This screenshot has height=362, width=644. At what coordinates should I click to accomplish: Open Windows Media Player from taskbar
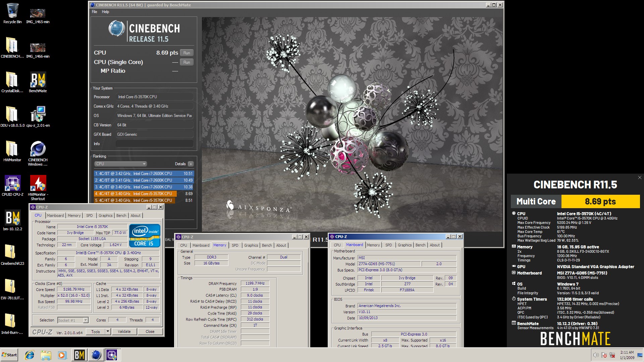(x=62, y=355)
